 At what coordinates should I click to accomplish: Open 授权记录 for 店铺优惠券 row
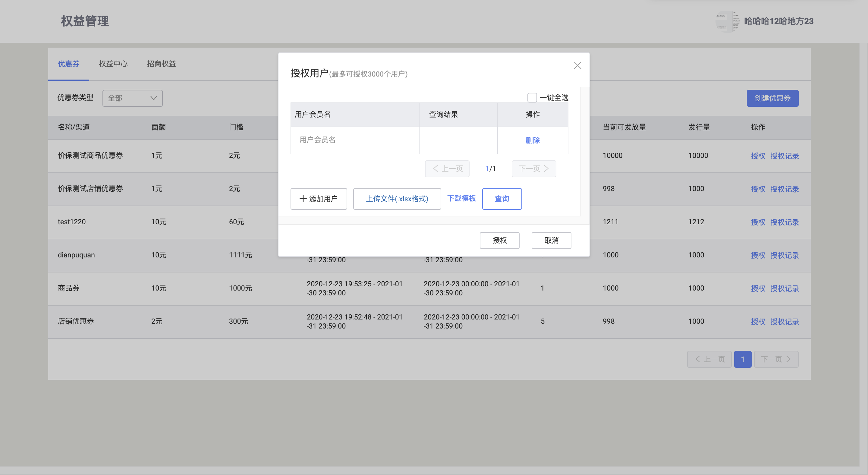(785, 322)
